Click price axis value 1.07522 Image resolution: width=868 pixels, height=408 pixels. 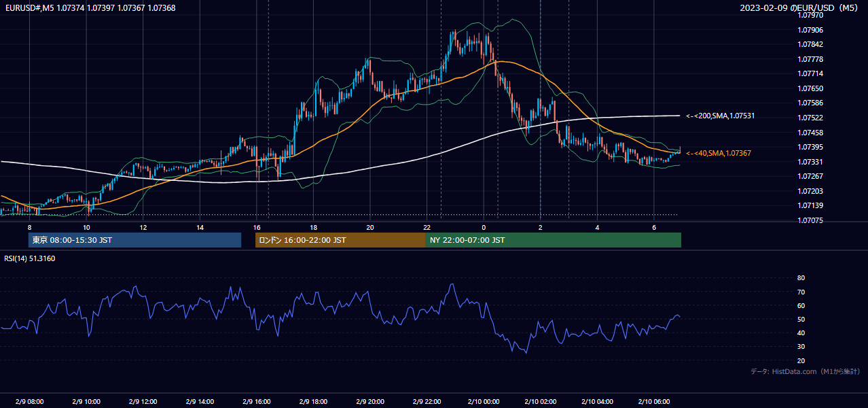[810, 118]
